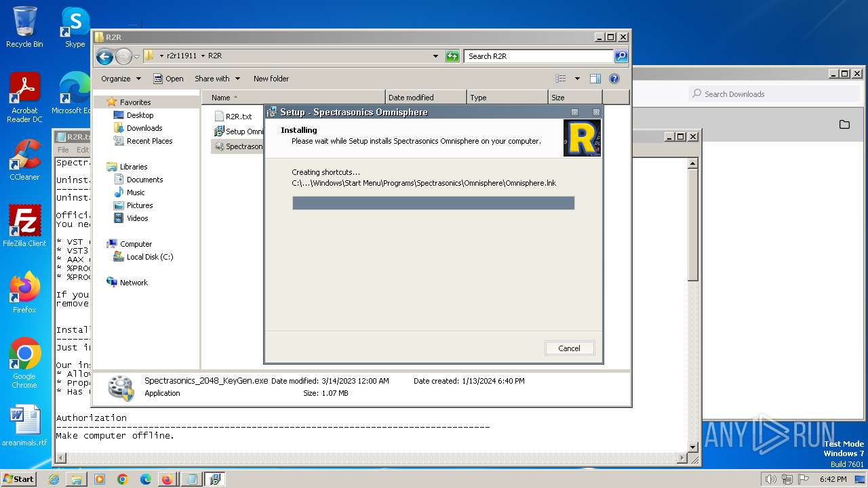Screen dimensions: 868x488
Task: Open the recent pages dropdown in Explorer
Action: point(137,56)
